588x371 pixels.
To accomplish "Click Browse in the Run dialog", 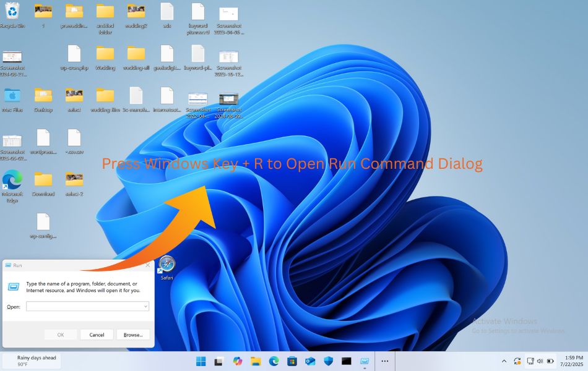I will [132, 335].
